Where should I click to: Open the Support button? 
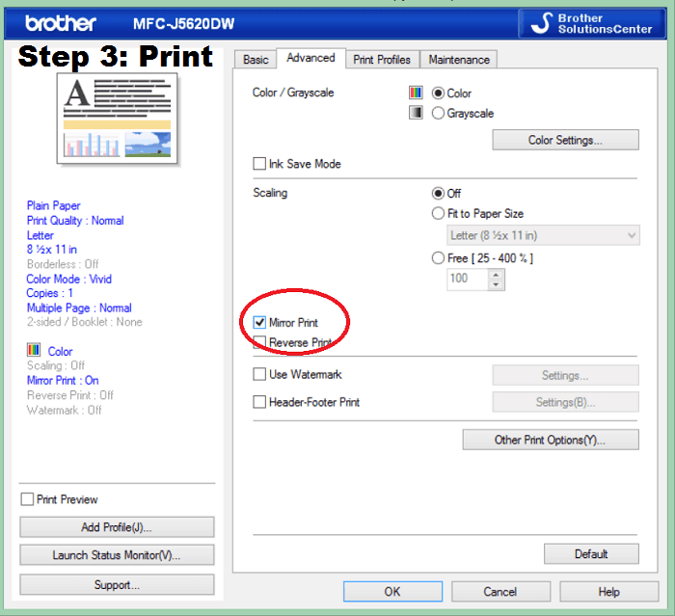click(x=117, y=584)
